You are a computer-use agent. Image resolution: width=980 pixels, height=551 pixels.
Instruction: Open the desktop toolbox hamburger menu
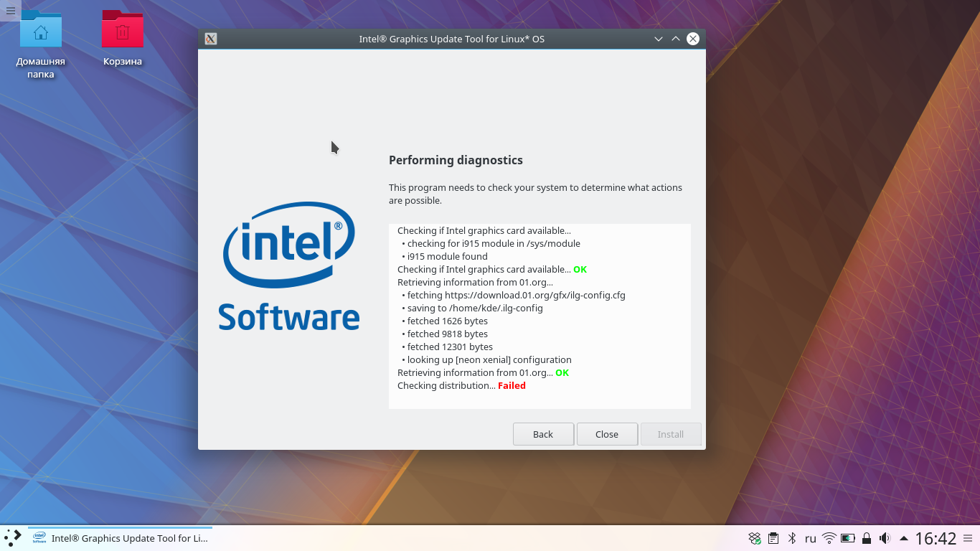pyautogui.click(x=10, y=10)
